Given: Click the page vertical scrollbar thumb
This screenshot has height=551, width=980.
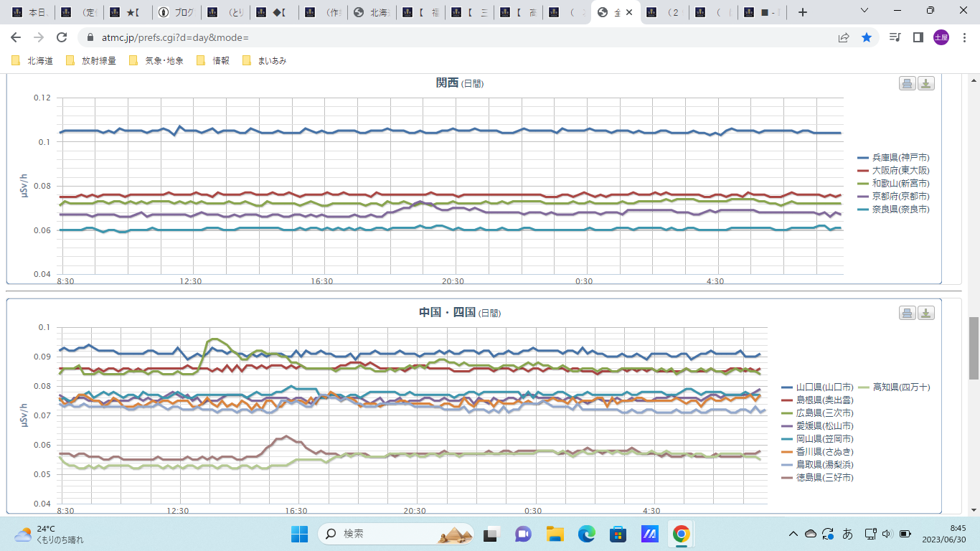Looking at the screenshot, I should click(974, 348).
